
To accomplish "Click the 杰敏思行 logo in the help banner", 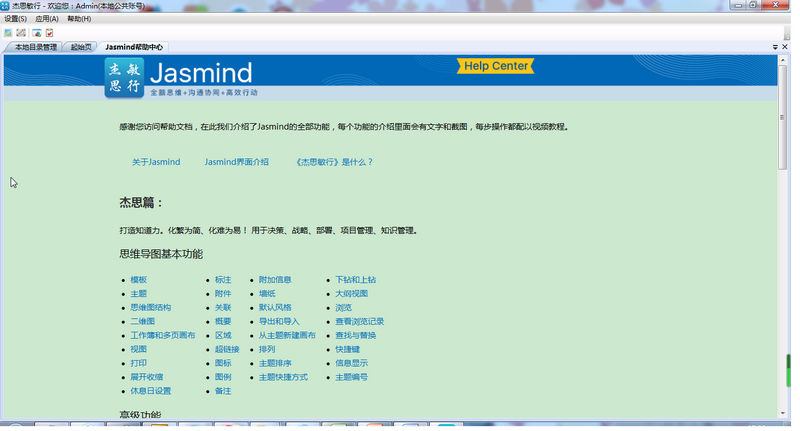I will point(124,78).
